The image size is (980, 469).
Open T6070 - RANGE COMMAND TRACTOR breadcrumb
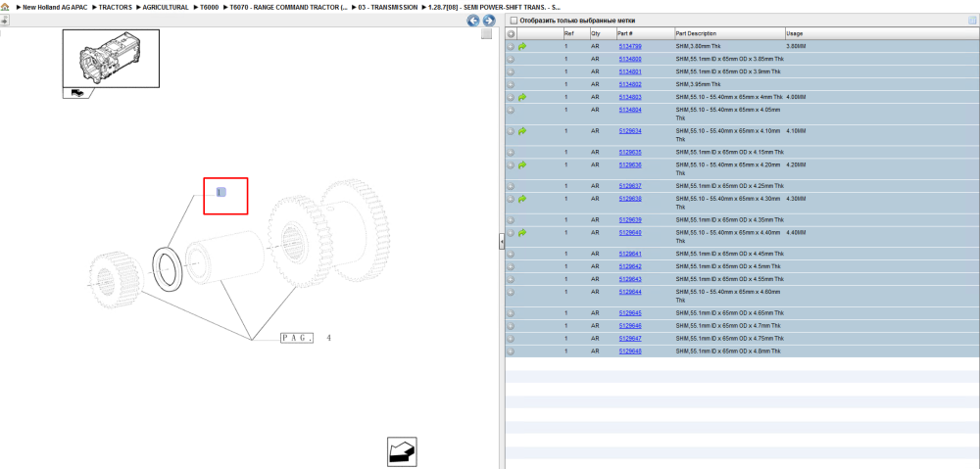coord(288,7)
